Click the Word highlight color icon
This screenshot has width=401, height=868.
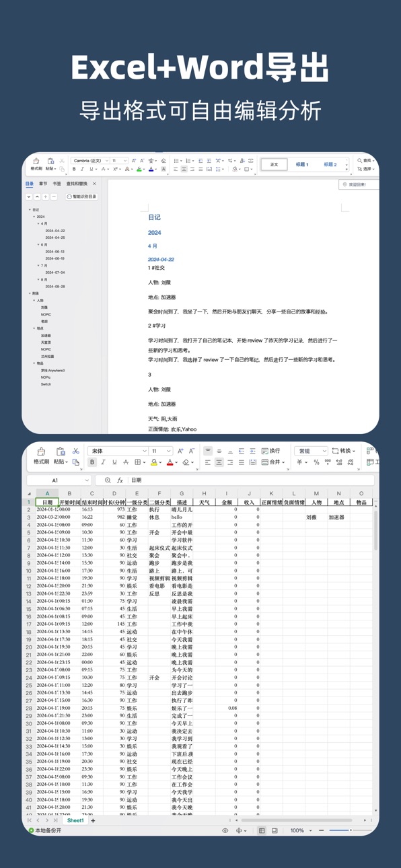(x=139, y=169)
